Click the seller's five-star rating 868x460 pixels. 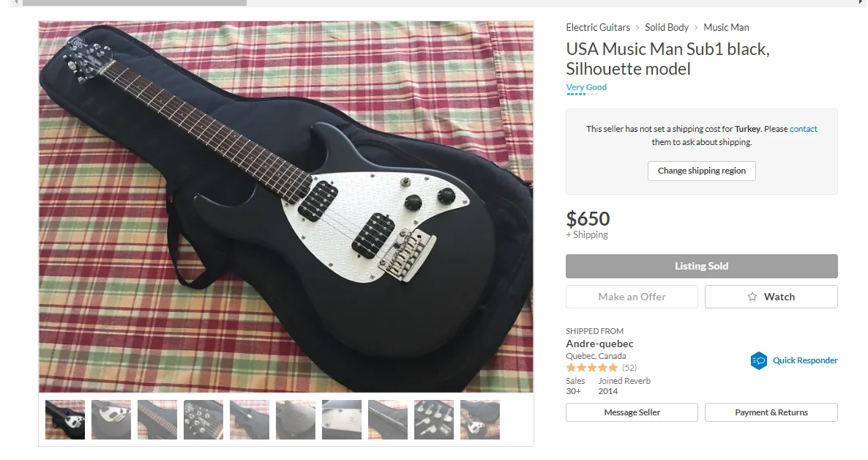coord(592,368)
